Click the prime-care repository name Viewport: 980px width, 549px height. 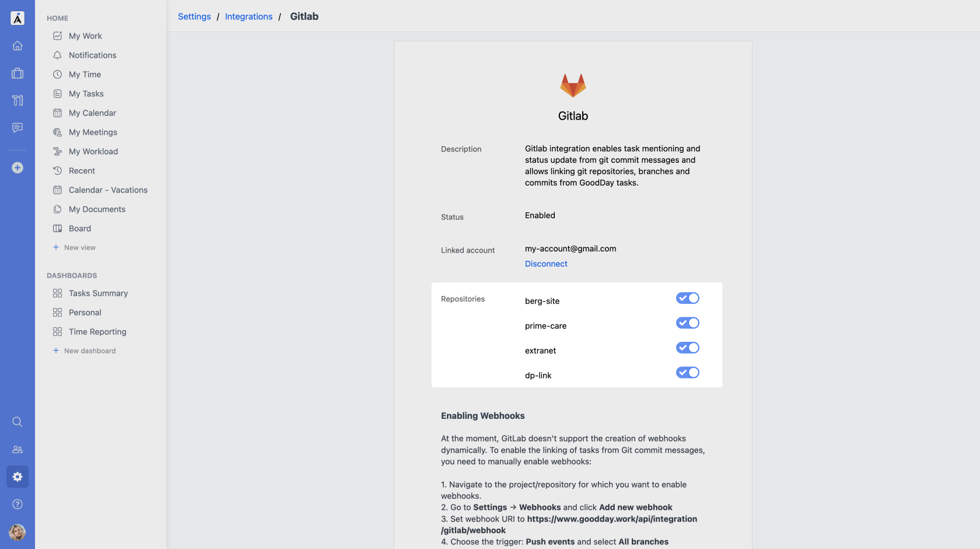545,326
